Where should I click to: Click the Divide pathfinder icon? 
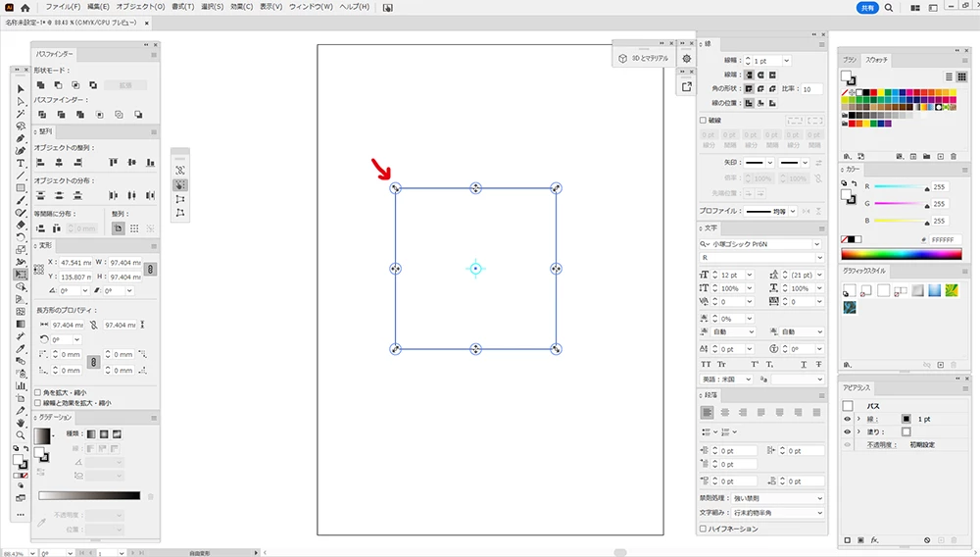point(42,115)
